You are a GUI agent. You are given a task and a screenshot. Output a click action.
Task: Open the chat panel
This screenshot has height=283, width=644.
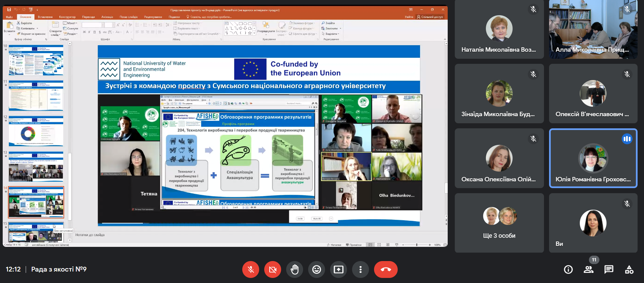pos(609,269)
